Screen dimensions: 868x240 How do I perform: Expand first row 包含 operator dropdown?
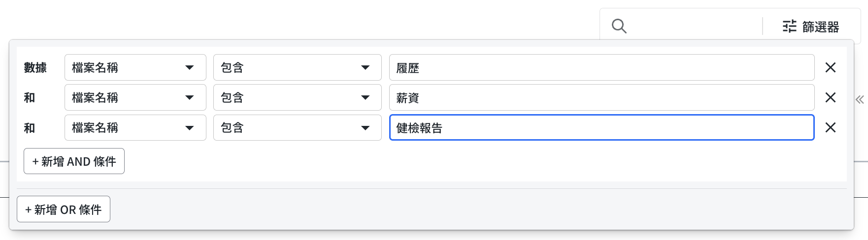(x=297, y=67)
